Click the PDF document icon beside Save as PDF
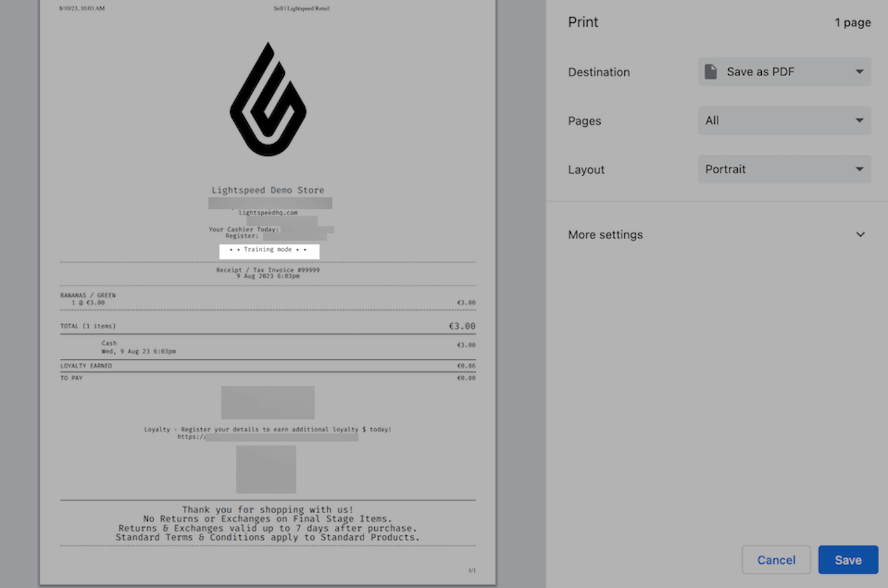 tap(711, 72)
